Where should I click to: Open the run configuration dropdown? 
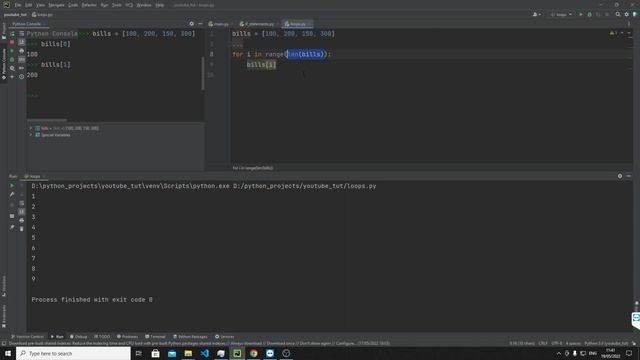click(x=561, y=15)
